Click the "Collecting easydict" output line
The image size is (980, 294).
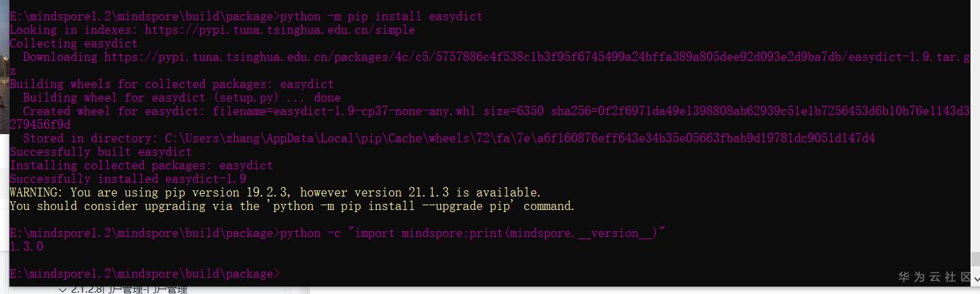pos(73,43)
